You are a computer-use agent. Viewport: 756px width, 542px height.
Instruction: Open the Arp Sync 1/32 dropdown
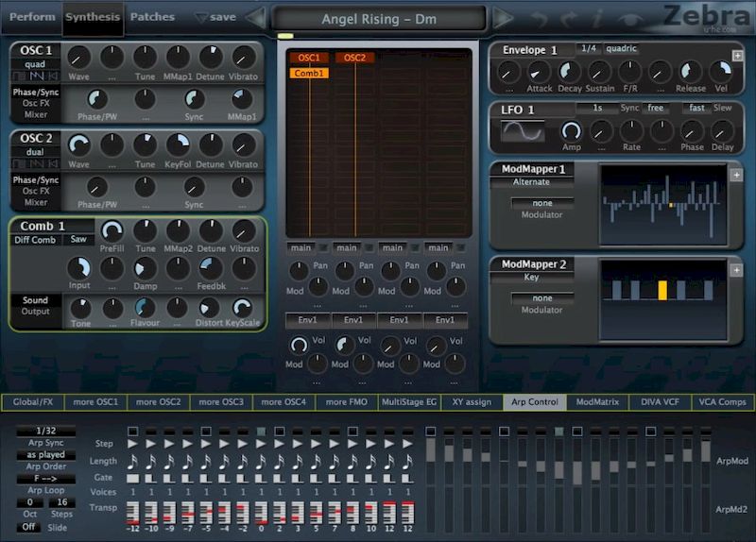[x=45, y=431]
